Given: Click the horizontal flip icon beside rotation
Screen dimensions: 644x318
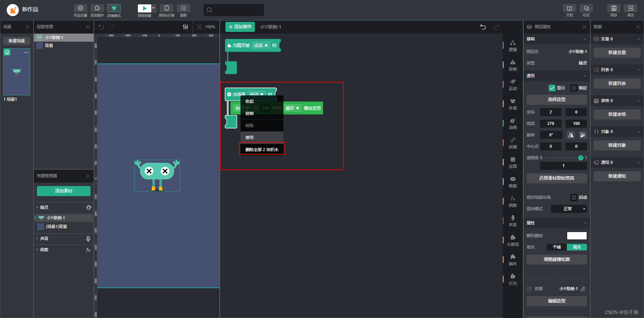Looking at the screenshot, I should 571,135.
